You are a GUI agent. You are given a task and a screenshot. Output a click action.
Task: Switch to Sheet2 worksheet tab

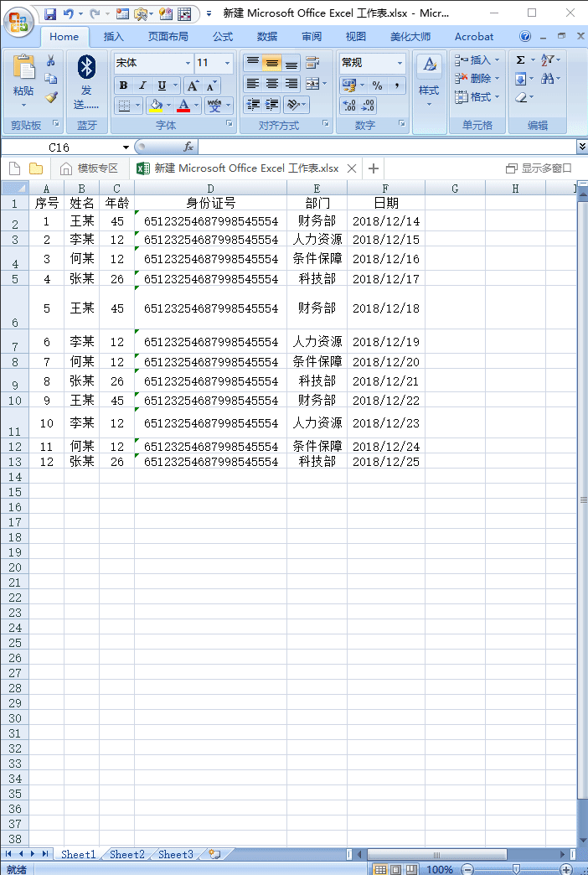[126, 854]
